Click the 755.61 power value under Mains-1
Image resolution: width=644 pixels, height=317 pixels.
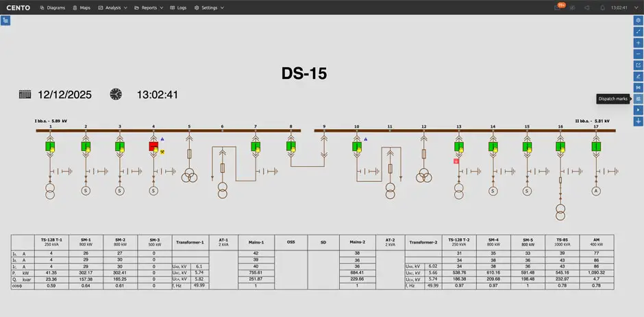(256, 272)
